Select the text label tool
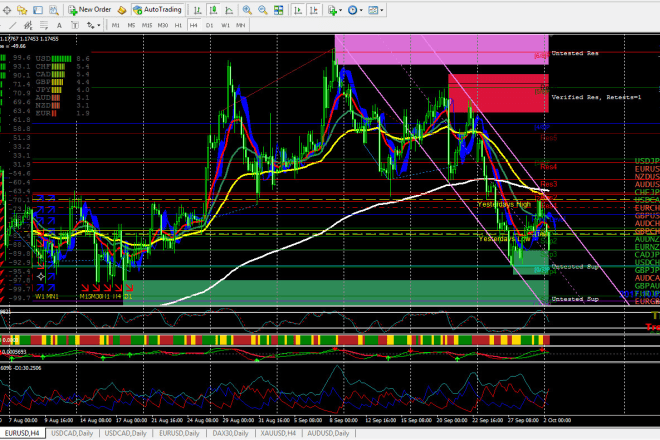Image resolution: width=660 pixels, height=440 pixels. 75,26
